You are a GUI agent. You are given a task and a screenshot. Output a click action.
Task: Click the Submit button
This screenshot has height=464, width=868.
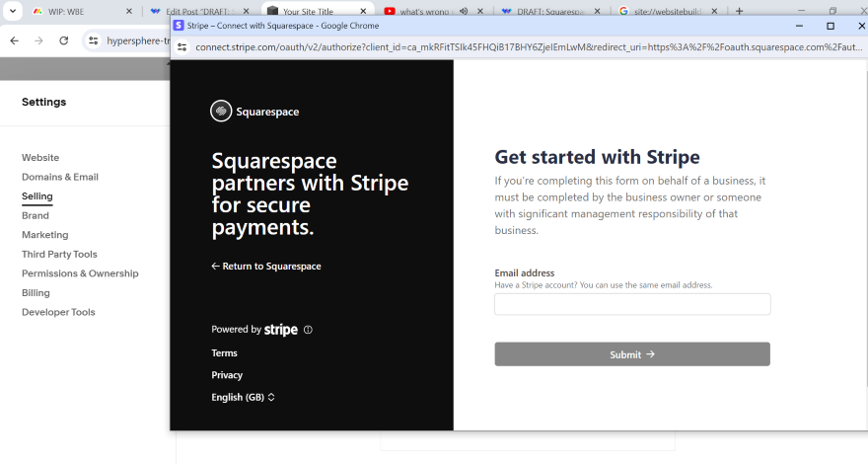pos(632,354)
